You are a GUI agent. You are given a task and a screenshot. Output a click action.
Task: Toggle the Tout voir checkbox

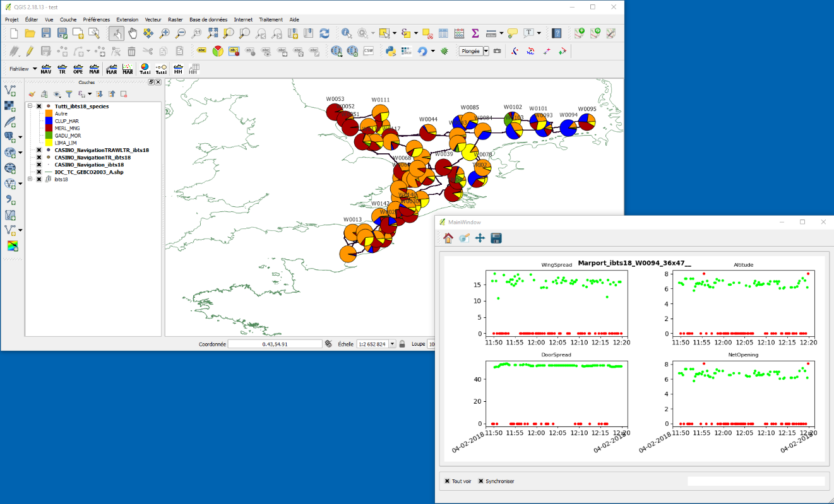(x=448, y=481)
